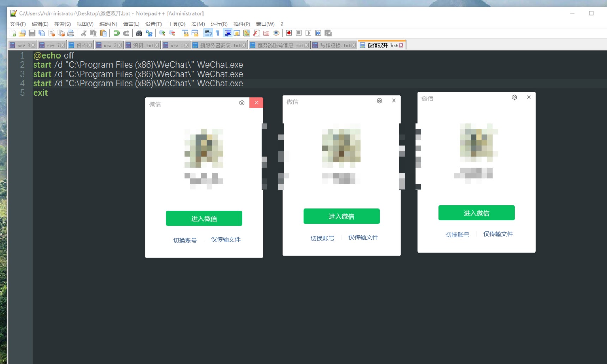
Task: Click 切换账号 in rightmost WeChat window
Action: (x=457, y=235)
